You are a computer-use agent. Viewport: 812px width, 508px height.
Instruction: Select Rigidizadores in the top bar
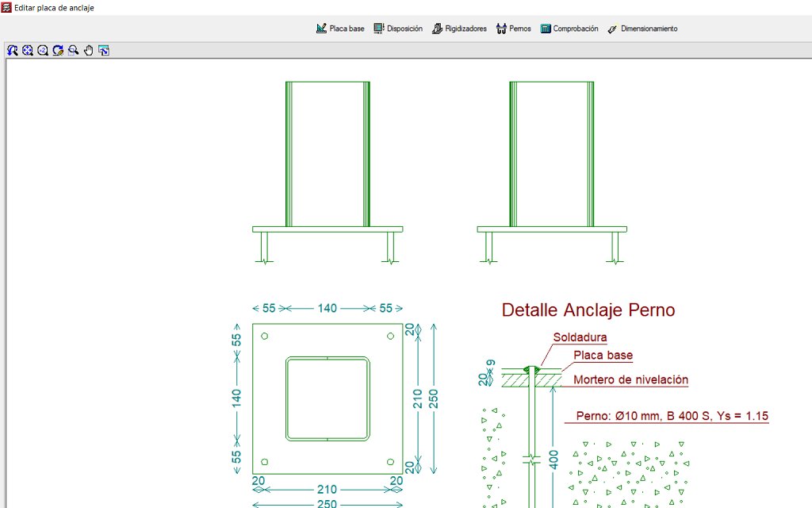point(460,29)
